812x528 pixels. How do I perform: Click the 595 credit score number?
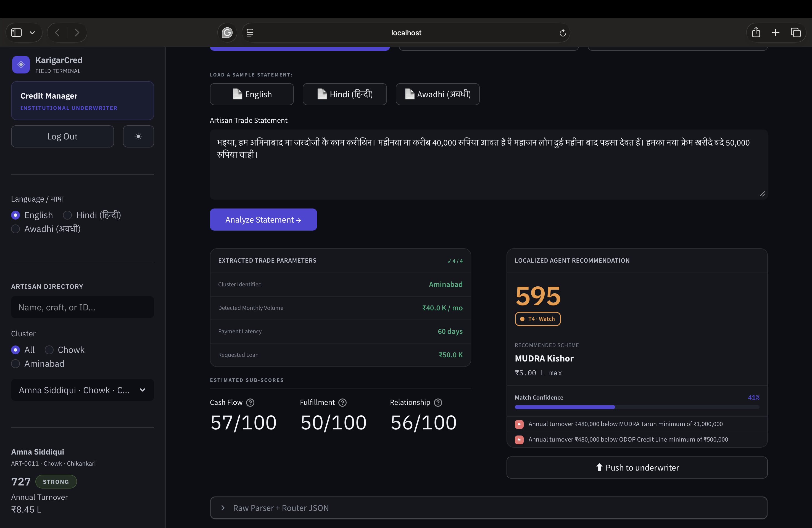pyautogui.click(x=538, y=296)
